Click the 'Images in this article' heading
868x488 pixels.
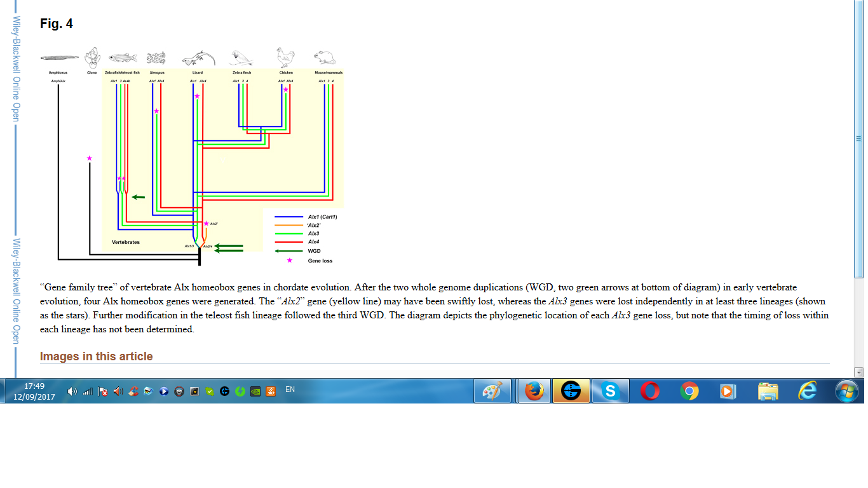97,356
